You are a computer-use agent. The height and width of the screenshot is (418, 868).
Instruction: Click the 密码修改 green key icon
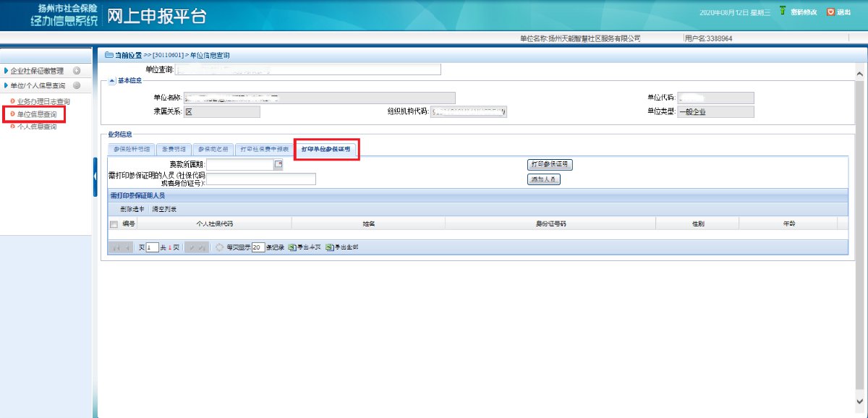click(782, 12)
